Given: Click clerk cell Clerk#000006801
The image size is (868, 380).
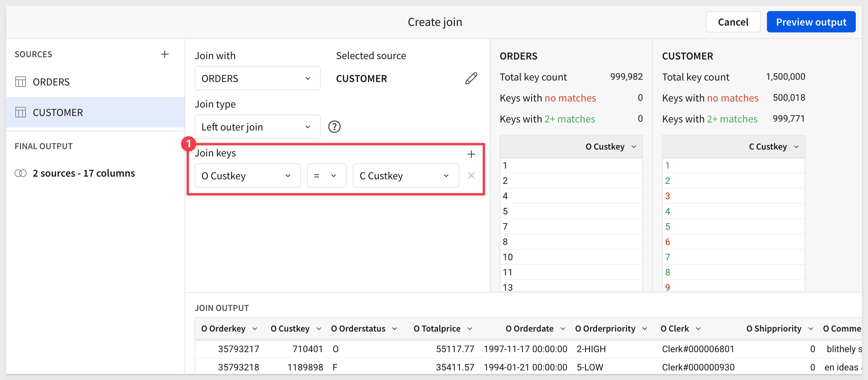Looking at the screenshot, I should pyautogui.click(x=698, y=349).
